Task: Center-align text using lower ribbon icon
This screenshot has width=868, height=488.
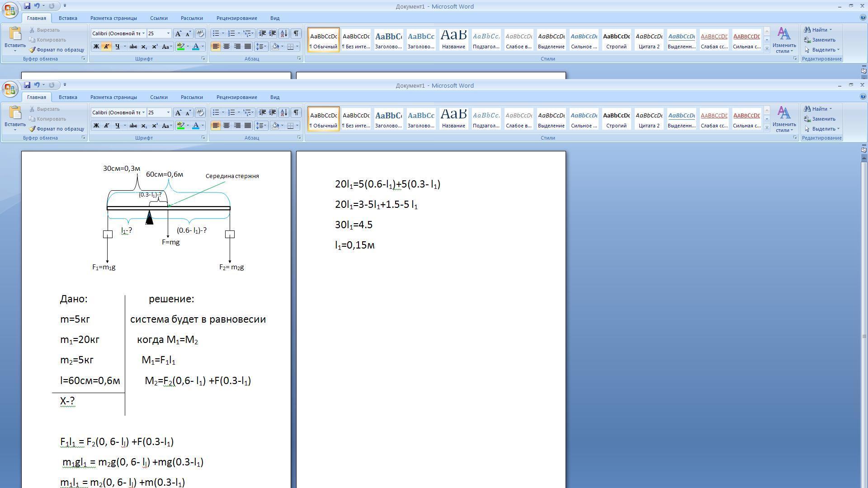Action: pyautogui.click(x=226, y=126)
